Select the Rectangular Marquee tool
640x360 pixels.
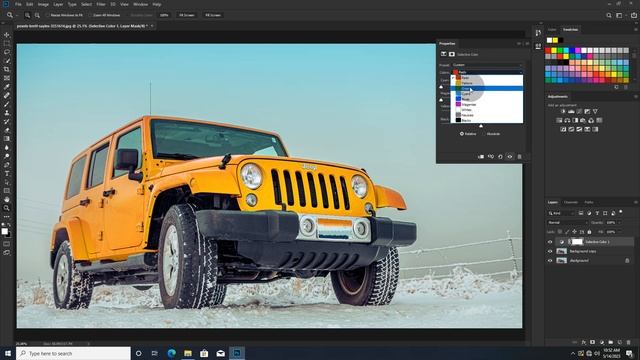(x=7, y=43)
